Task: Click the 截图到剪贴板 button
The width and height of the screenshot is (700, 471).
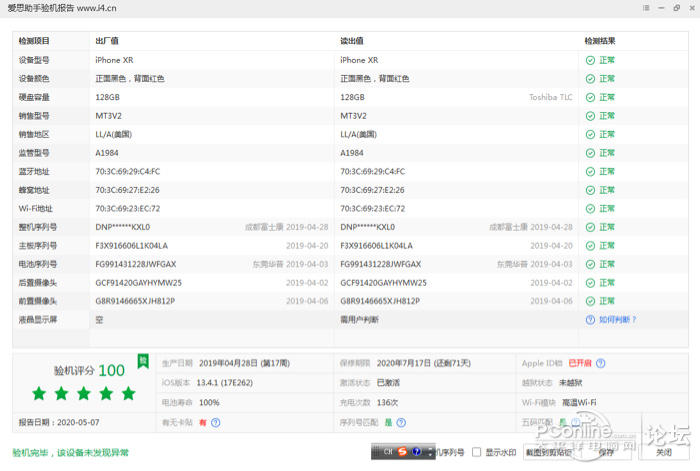Action: [549, 453]
